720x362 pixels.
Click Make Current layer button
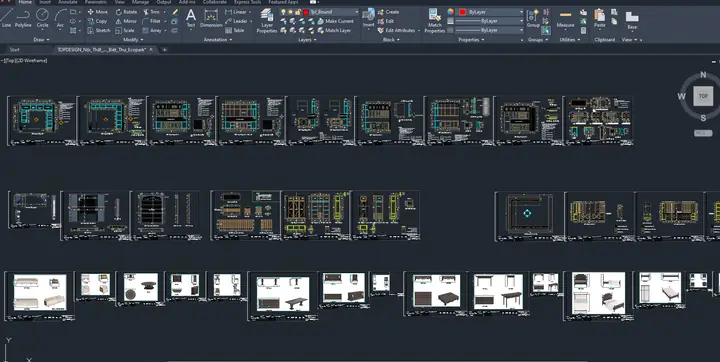(x=336, y=21)
